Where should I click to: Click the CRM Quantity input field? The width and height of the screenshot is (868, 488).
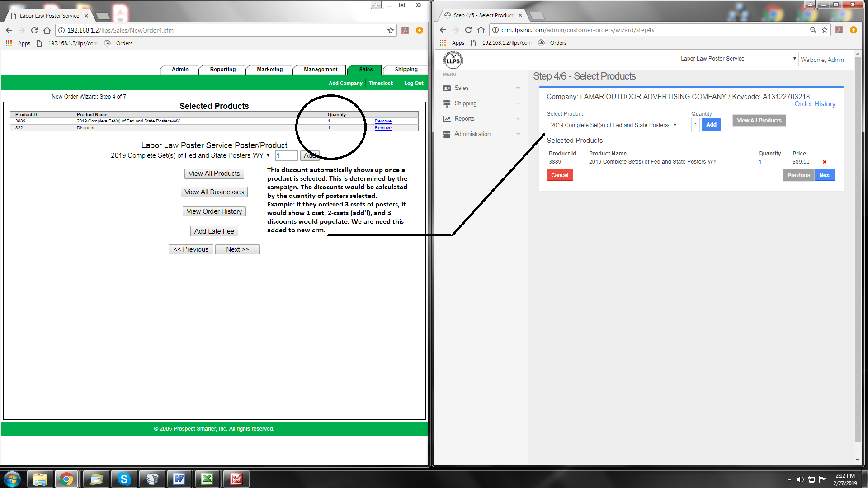coord(695,125)
